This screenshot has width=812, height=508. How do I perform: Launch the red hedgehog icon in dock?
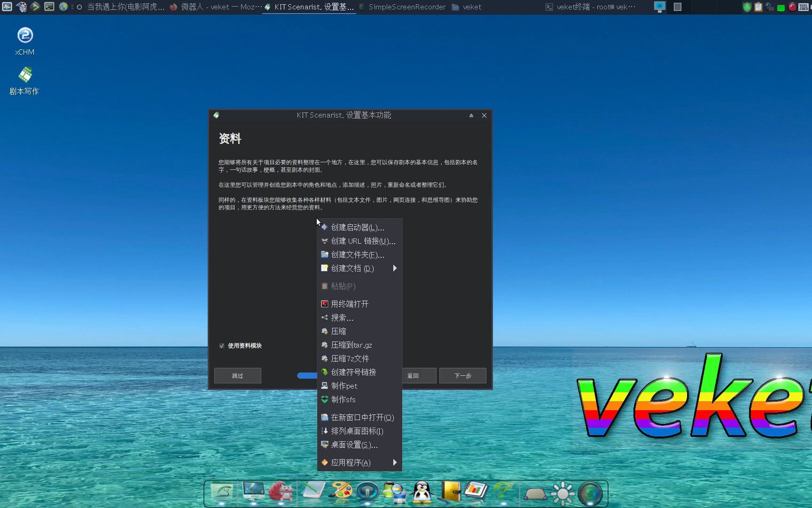281,492
